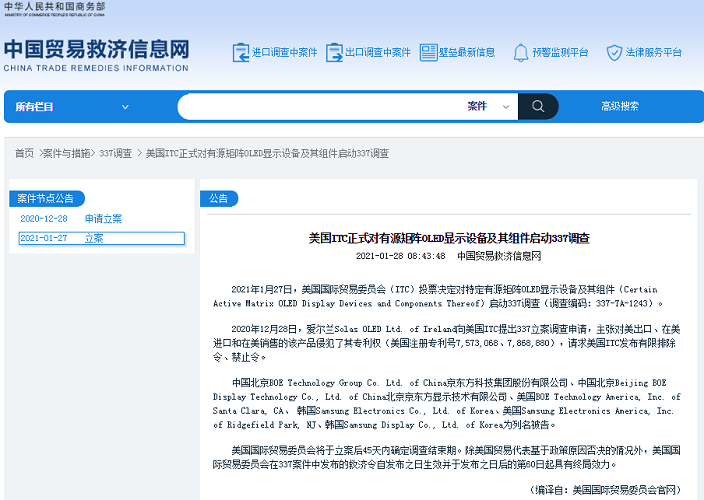The height and width of the screenshot is (500, 704).
Task: Open the 预警监测平台 link
Action: click(560, 53)
